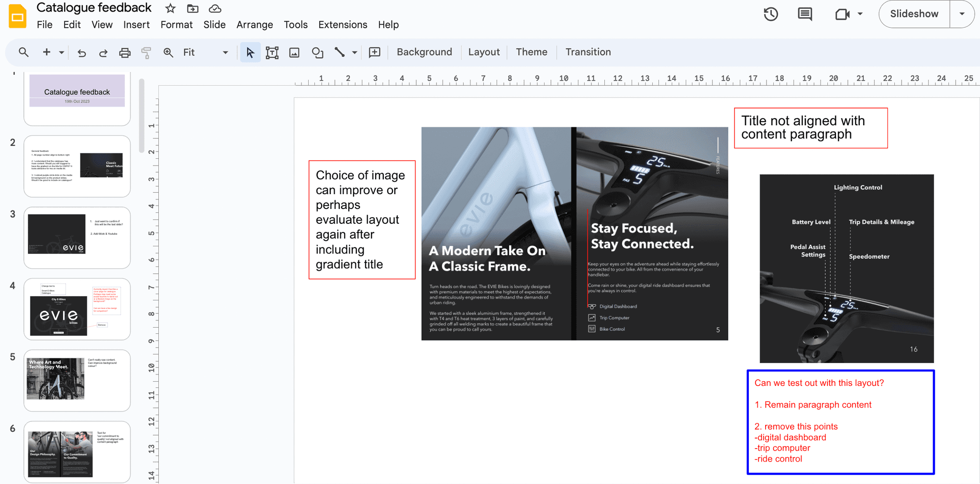Expand the Fit zoom dropdown
This screenshot has height=484, width=980.
click(x=225, y=53)
